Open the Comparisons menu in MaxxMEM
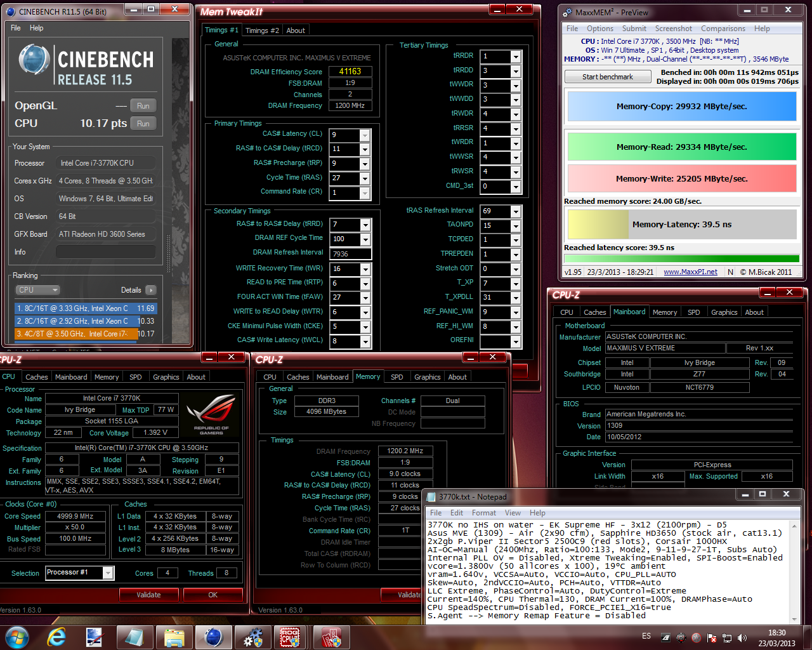The width and height of the screenshot is (812, 650). [x=723, y=29]
